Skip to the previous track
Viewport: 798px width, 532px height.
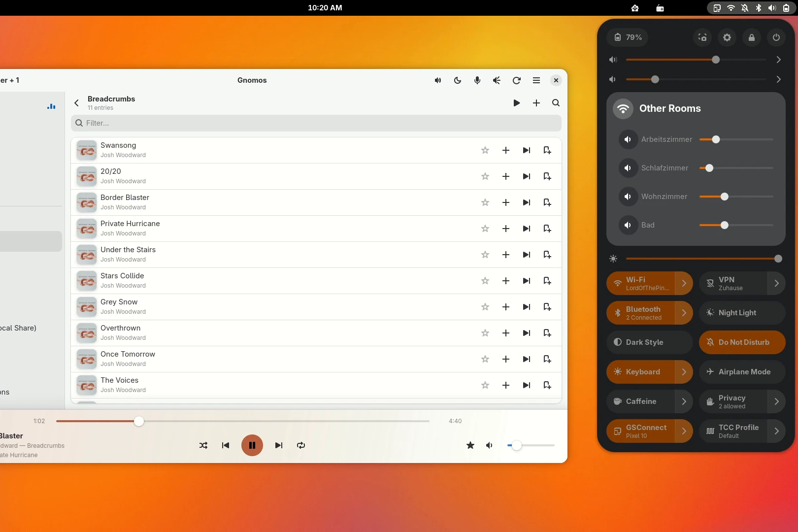tap(226, 445)
